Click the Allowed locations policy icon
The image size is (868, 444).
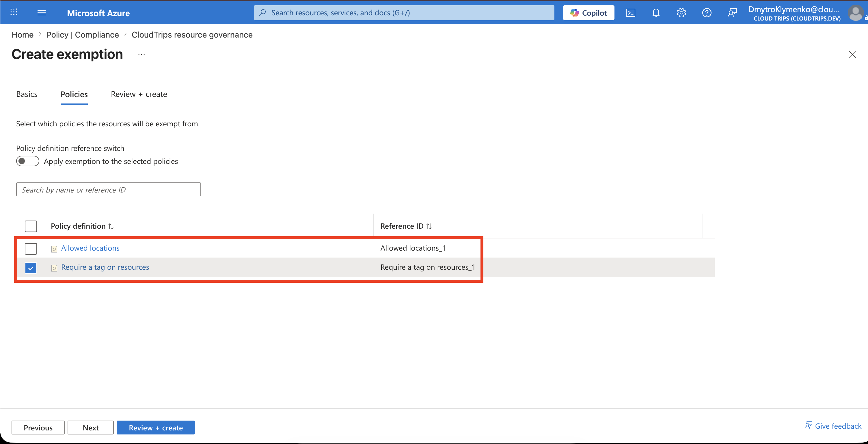click(x=54, y=249)
